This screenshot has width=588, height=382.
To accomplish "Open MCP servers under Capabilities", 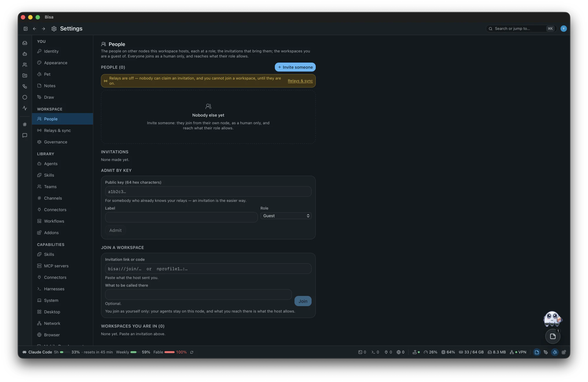I will [x=63, y=266].
